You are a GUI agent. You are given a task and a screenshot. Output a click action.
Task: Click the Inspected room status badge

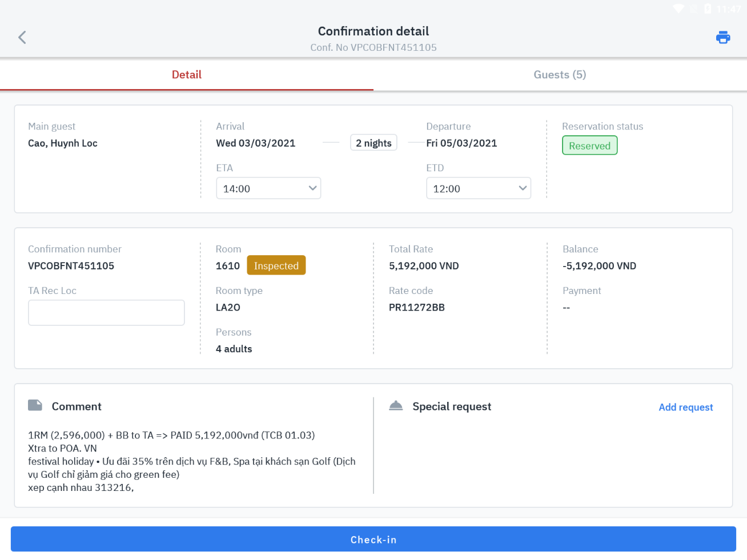[x=276, y=265]
